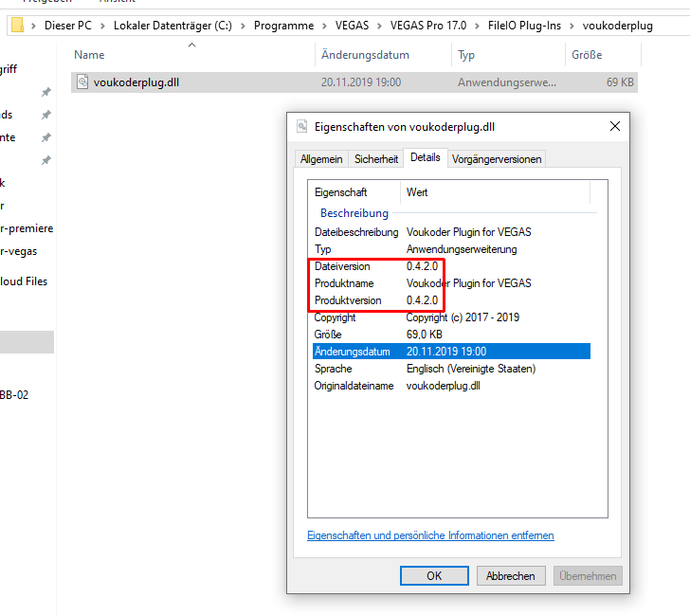Click the folder icon in address bar
Image resolution: width=690 pixels, height=616 pixels.
(x=17, y=25)
